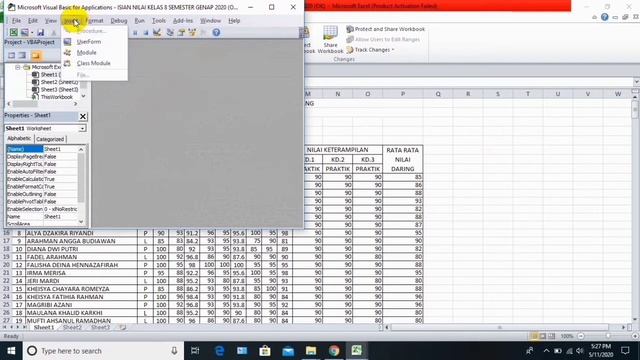Click Save icon in VBA toolbar
This screenshot has width=640, height=360.
[40, 32]
